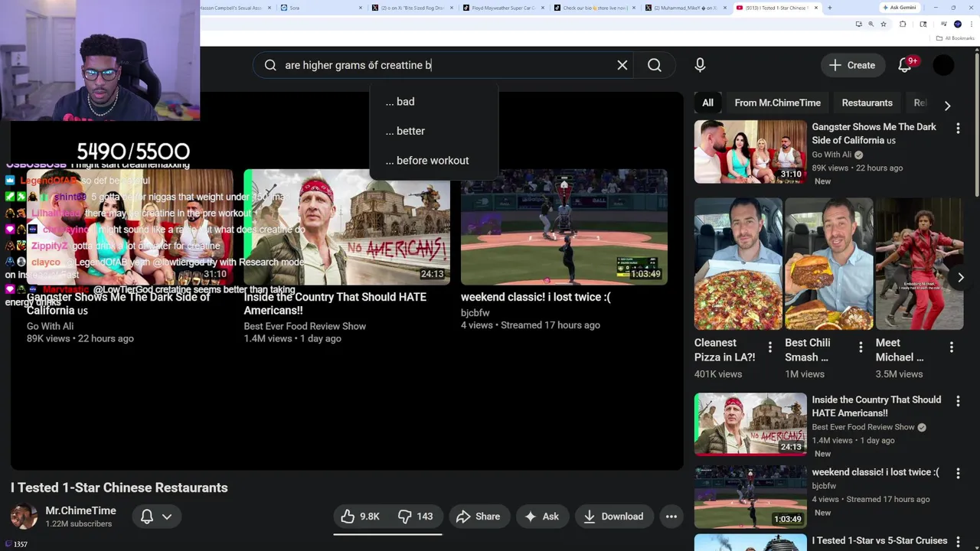Open options for 1-Star vs 5-Star Cruises video
Image resolution: width=980 pixels, height=551 pixels.
point(958,542)
